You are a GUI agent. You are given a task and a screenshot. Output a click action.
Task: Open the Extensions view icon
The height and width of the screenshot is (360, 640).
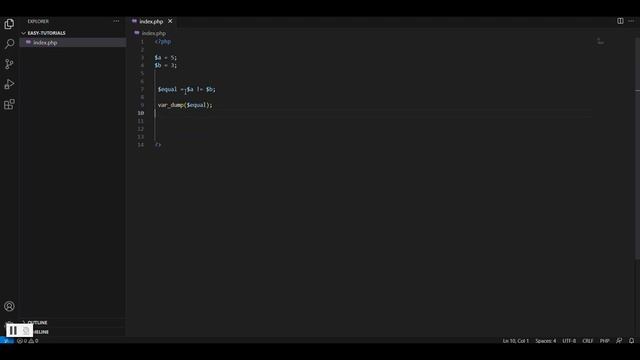(x=9, y=104)
